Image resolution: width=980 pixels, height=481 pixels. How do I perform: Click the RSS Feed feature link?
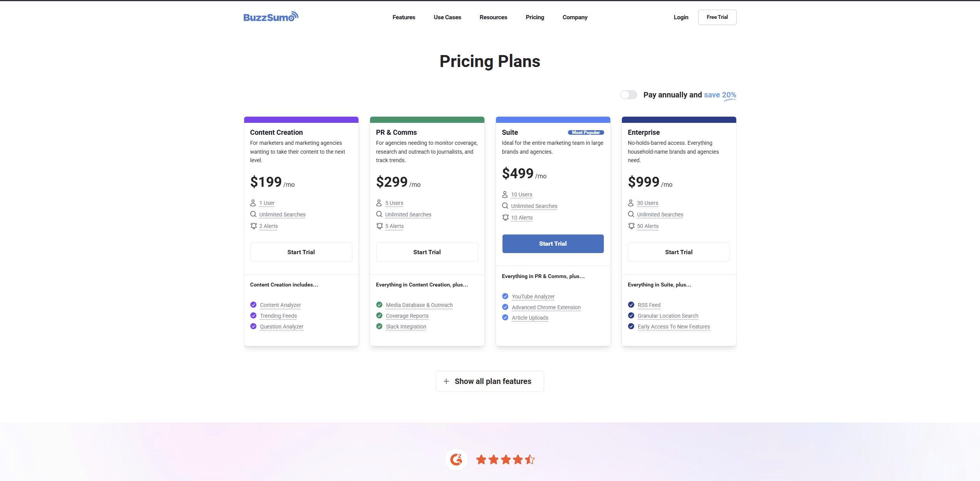649,305
